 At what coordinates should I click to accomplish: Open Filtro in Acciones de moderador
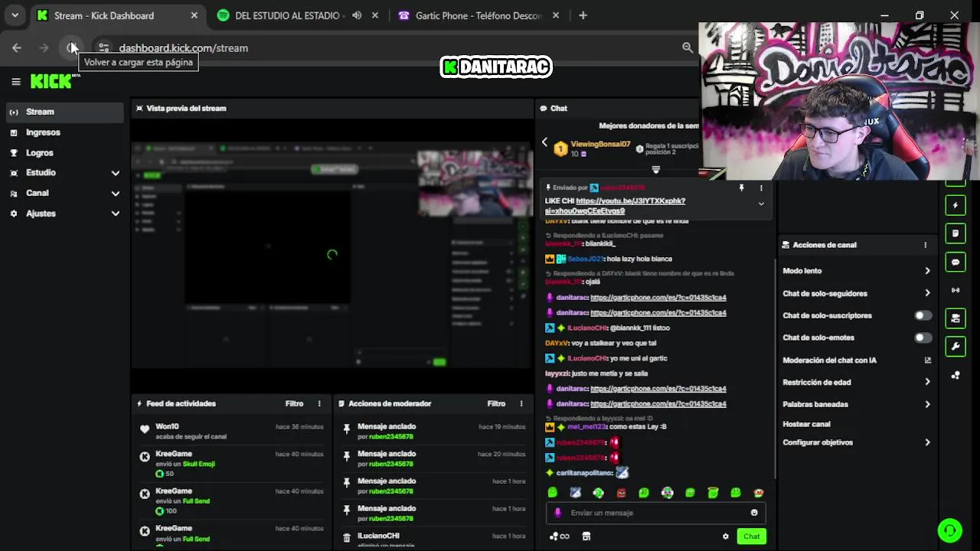click(x=496, y=403)
